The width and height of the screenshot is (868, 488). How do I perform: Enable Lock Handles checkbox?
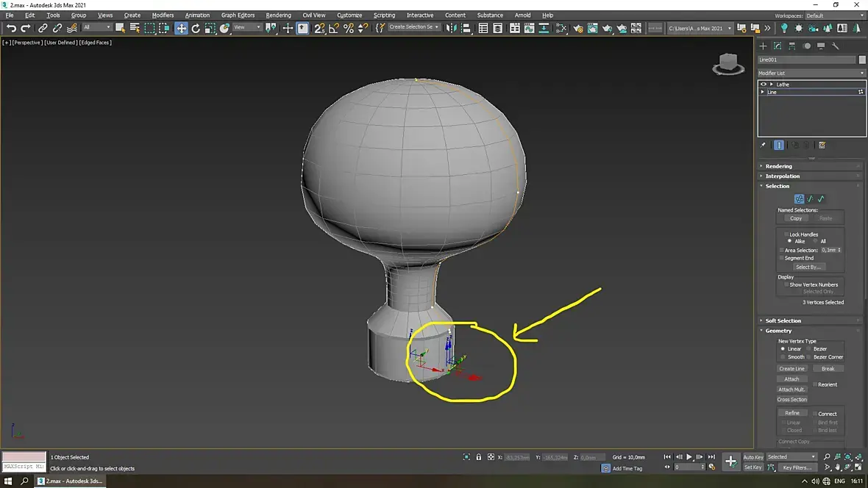[x=786, y=234]
